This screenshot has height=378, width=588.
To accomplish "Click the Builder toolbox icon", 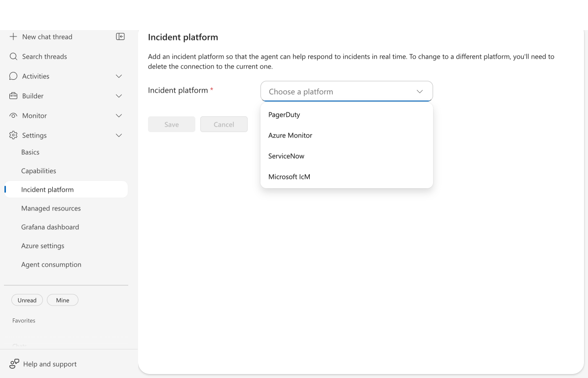I will pos(13,96).
